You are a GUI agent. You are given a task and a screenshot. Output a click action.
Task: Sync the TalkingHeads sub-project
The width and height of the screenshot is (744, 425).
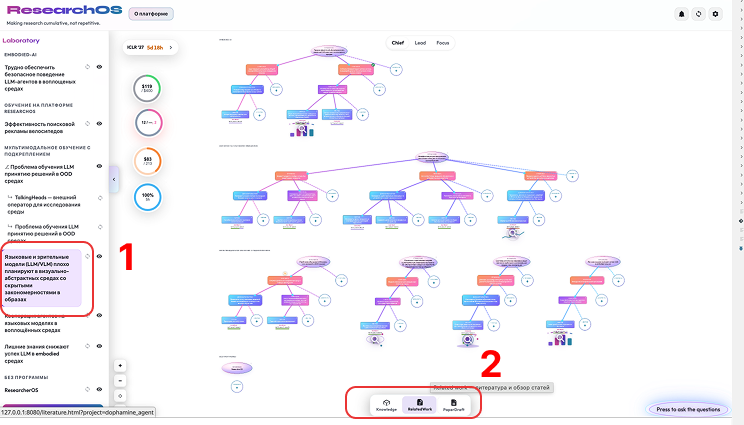[x=100, y=198]
